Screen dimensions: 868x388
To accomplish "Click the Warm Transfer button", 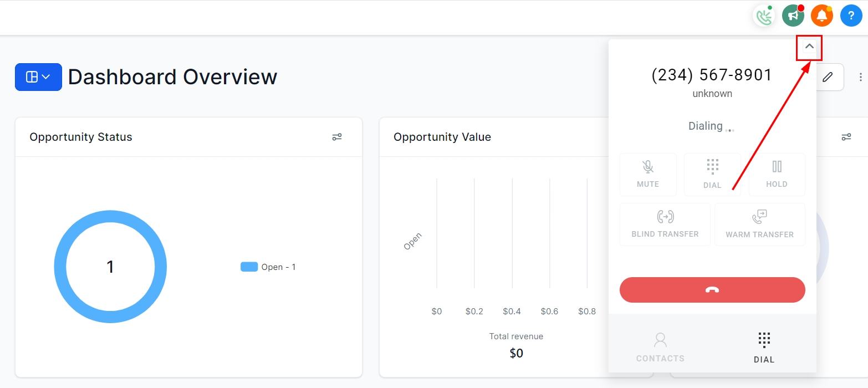I will [x=759, y=224].
